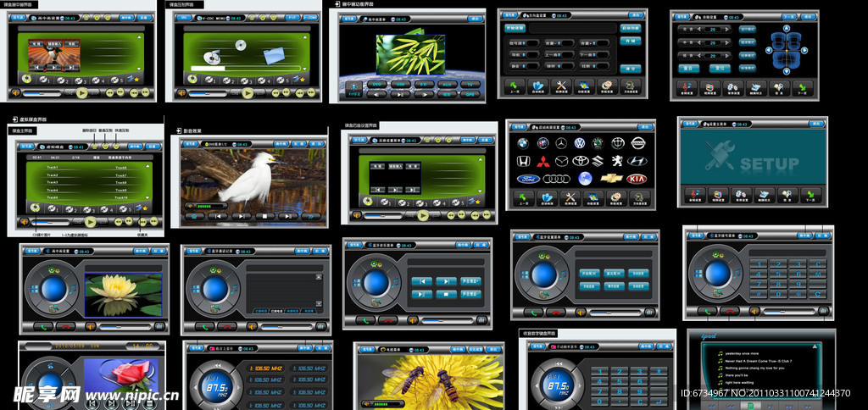Open the blue folder in V-CDC MENU panel

point(274,56)
